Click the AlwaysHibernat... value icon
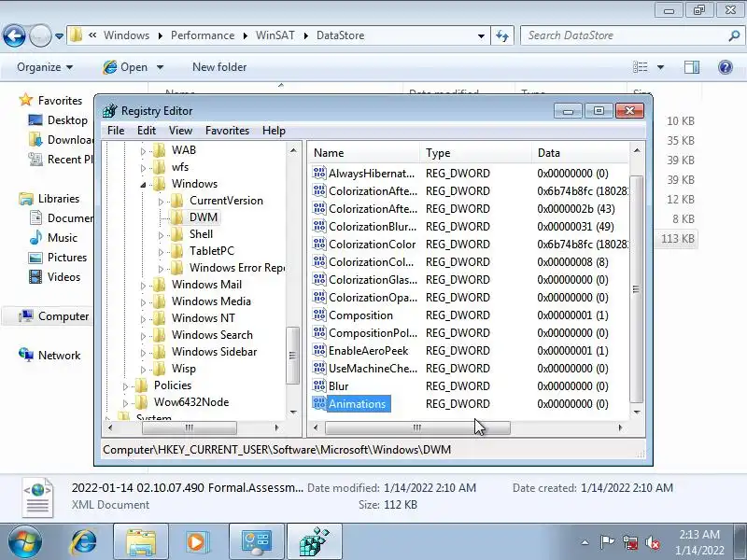The image size is (747, 560). (318, 173)
